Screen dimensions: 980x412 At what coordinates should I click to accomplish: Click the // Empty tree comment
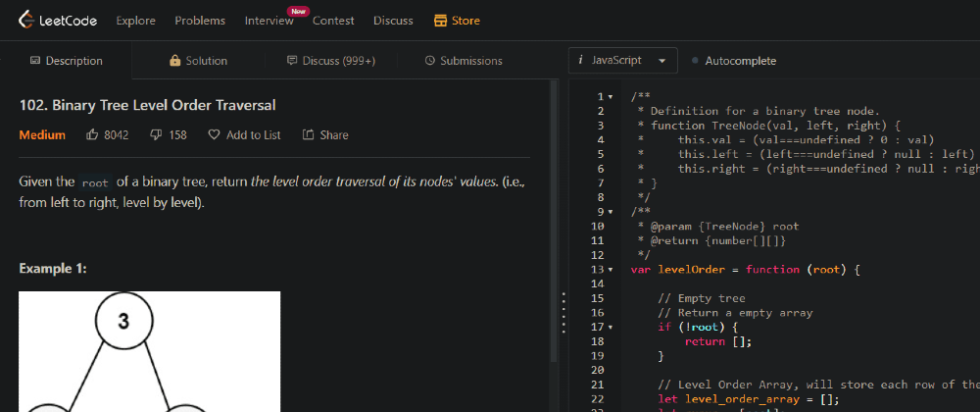tap(702, 298)
